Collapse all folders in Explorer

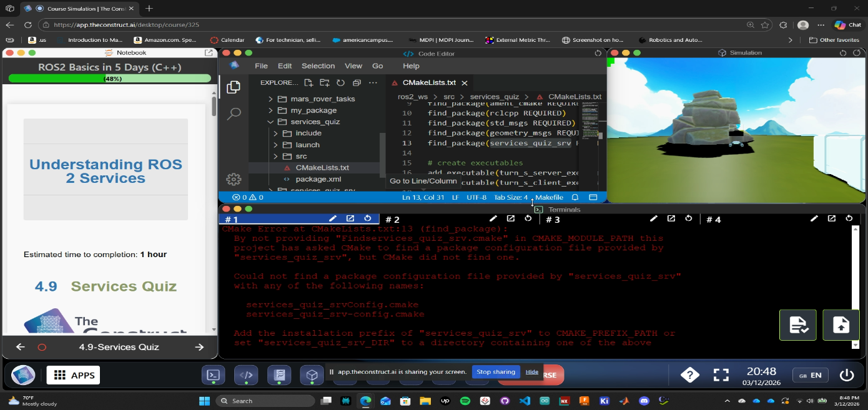pyautogui.click(x=357, y=82)
